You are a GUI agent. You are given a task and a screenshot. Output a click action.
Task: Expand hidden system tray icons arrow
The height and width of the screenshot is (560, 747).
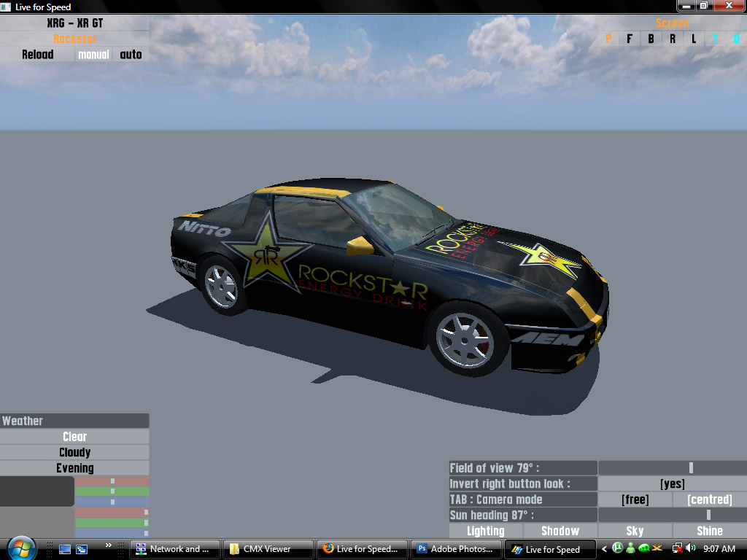coord(604,548)
